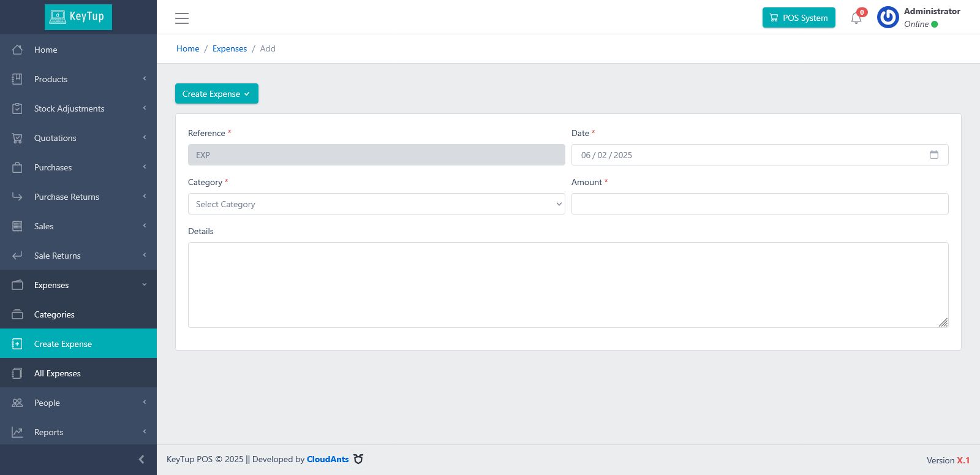Toggle sidebar with hamburger menu icon

click(x=182, y=18)
